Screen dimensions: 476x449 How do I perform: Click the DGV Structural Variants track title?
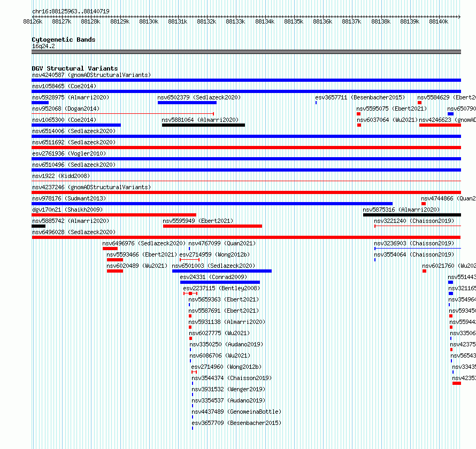(x=75, y=68)
